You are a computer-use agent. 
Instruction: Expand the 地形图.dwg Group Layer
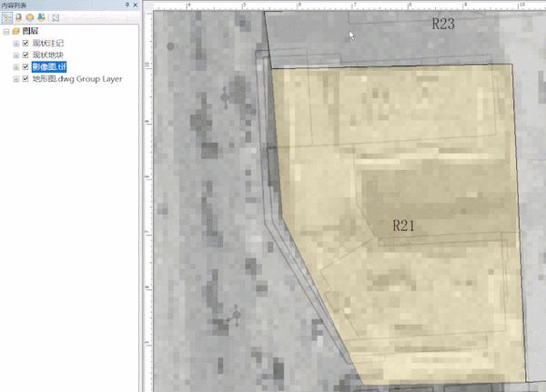(16, 79)
